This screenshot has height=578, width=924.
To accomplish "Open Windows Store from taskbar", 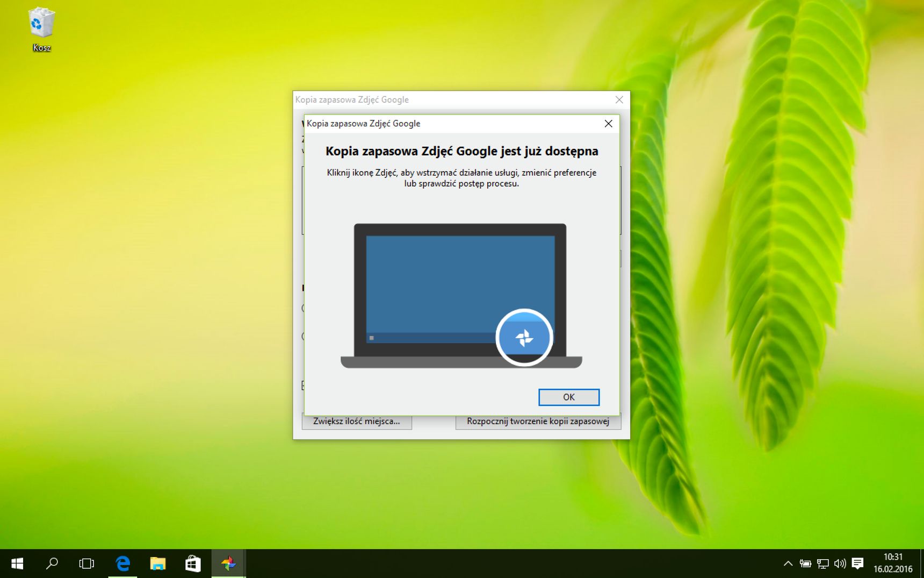I will click(x=193, y=563).
